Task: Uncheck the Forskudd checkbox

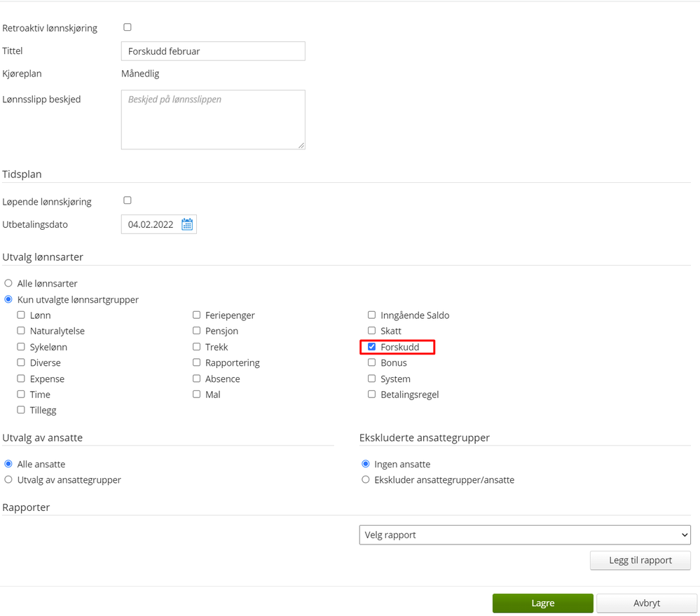Action: coord(372,347)
